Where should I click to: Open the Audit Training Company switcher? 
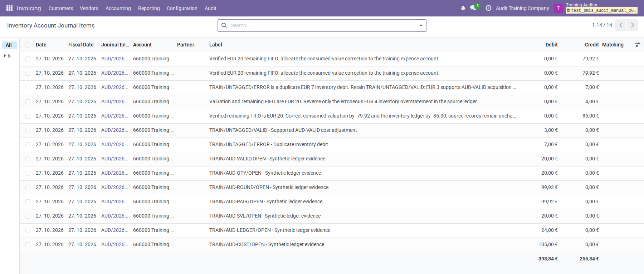(522, 8)
